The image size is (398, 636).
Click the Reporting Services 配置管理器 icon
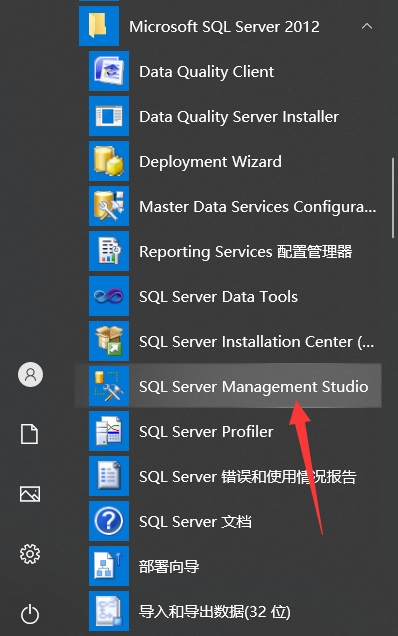109,251
